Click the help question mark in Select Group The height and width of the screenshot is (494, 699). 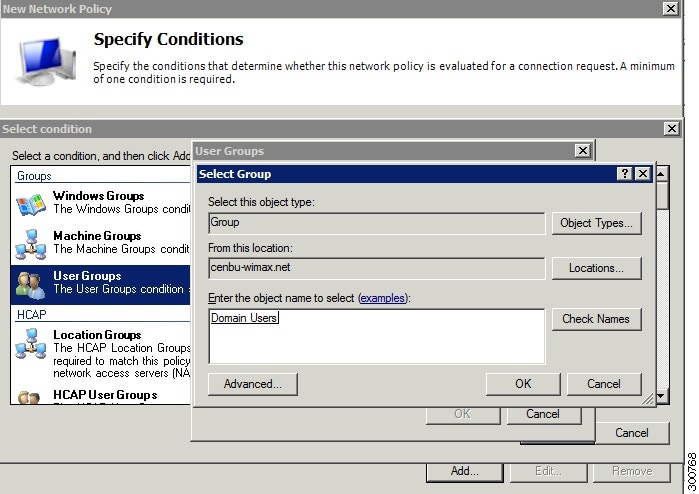(625, 173)
